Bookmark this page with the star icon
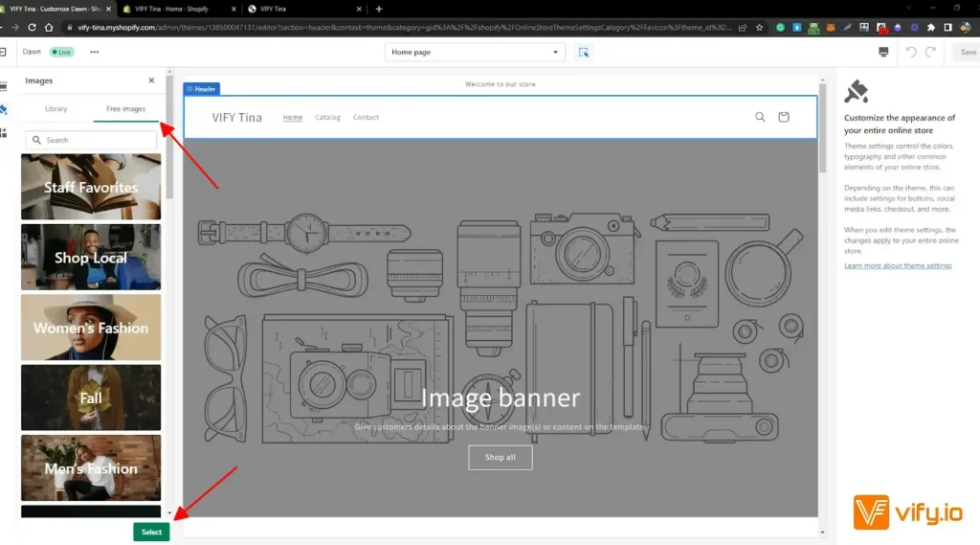This screenshot has width=980, height=545. (757, 28)
